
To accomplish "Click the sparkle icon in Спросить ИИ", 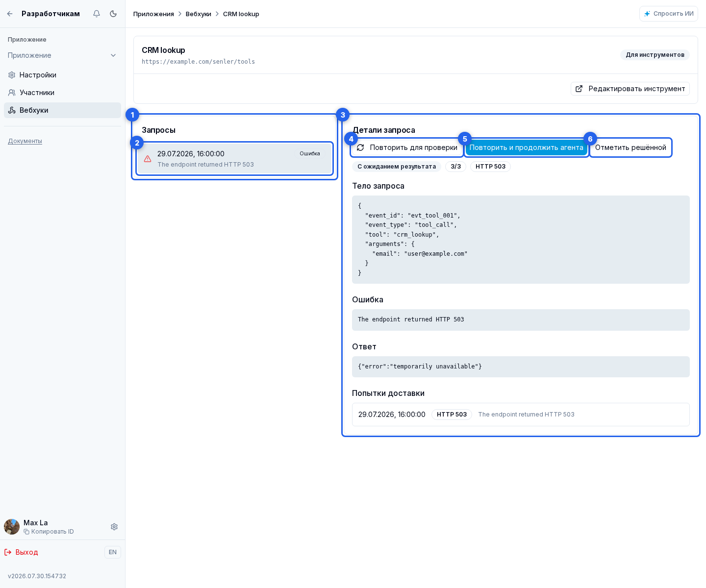I will tap(647, 14).
